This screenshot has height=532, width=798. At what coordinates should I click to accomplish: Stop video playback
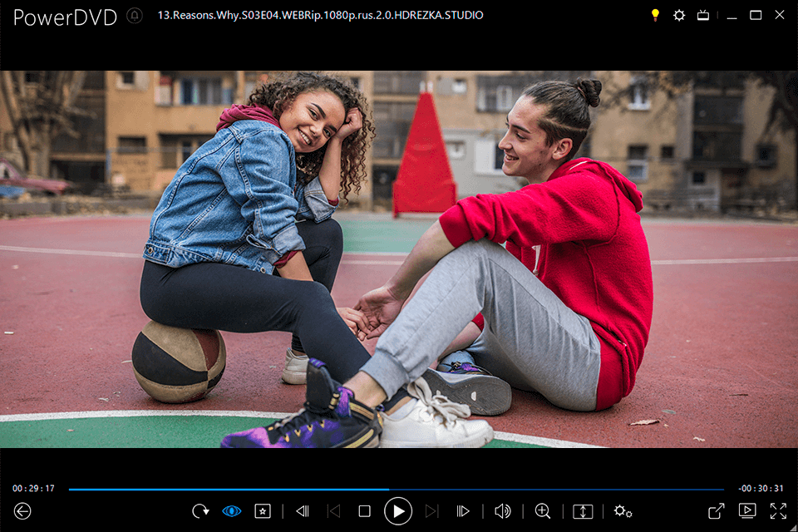(364, 511)
